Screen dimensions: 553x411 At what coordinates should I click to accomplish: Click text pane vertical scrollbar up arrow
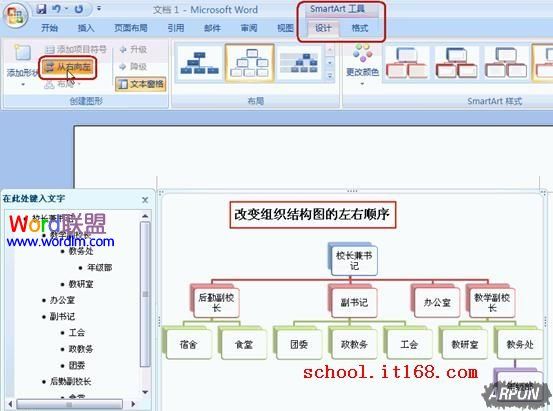tap(145, 216)
